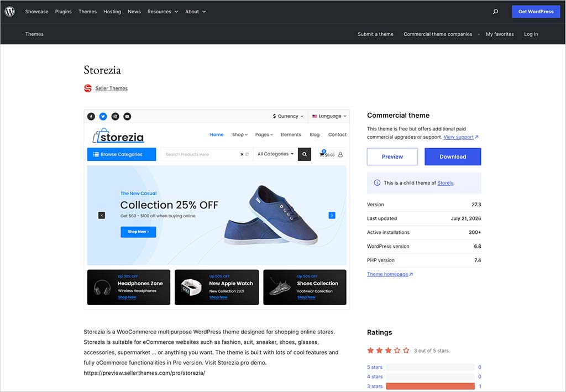The height and width of the screenshot is (392, 566).
Task: Click the WordPress logo icon
Action: [10, 12]
